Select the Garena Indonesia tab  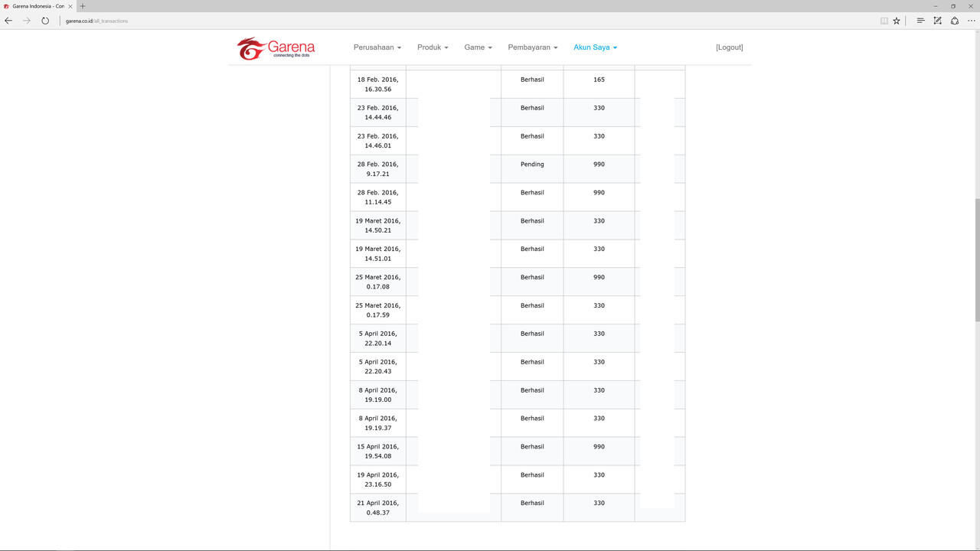coord(38,6)
